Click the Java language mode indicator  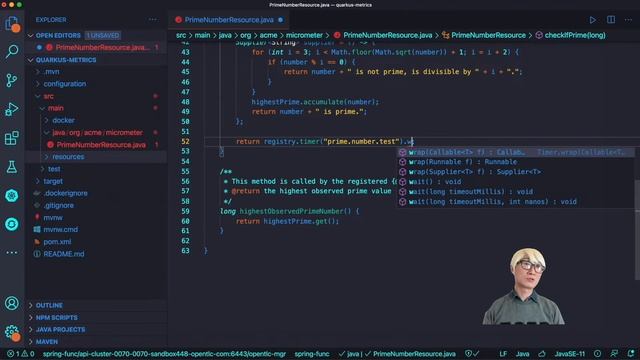[522, 353]
